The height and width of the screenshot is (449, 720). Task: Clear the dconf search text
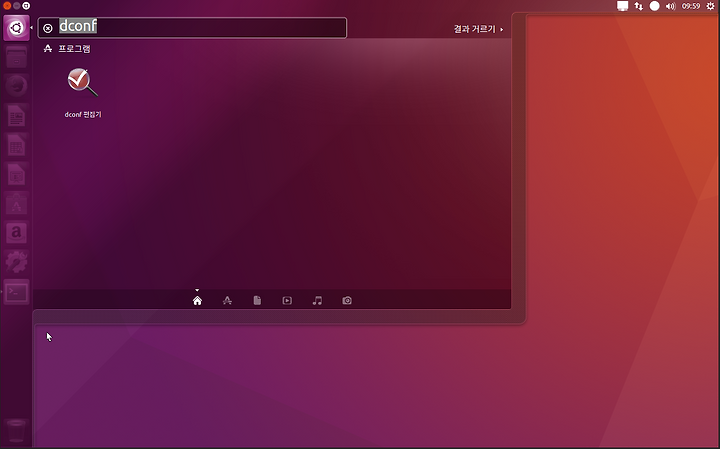(x=48, y=28)
